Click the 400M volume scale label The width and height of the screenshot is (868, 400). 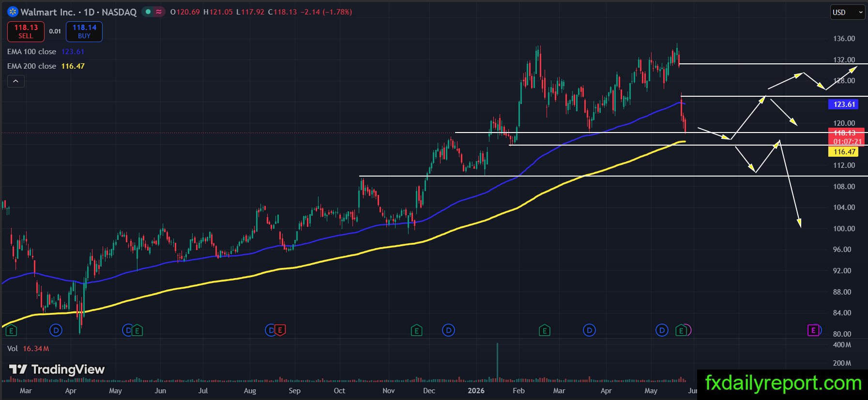pos(842,345)
